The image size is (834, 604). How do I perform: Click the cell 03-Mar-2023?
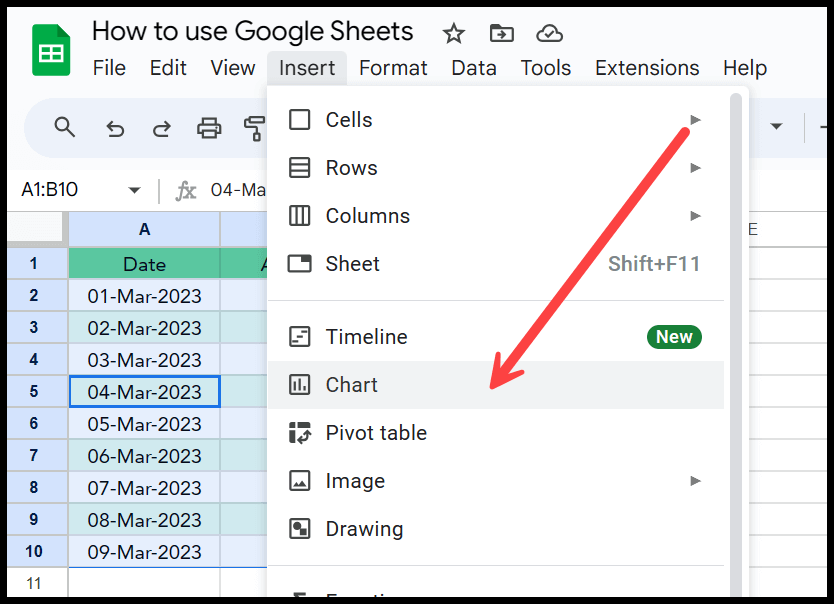[144, 359]
